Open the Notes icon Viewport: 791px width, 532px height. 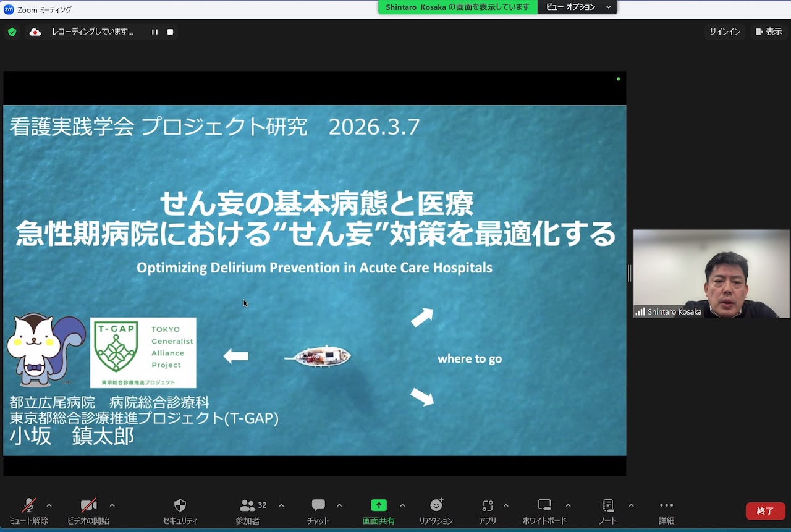(x=607, y=505)
